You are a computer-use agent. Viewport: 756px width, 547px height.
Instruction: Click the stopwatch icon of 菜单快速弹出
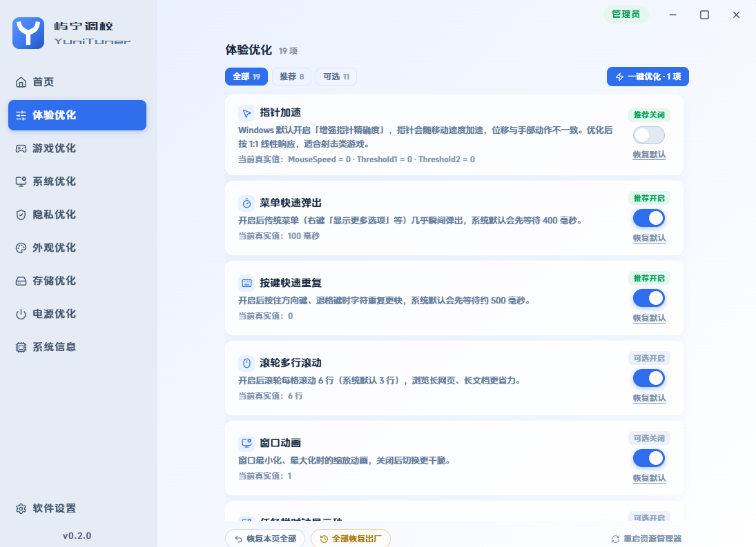point(246,203)
